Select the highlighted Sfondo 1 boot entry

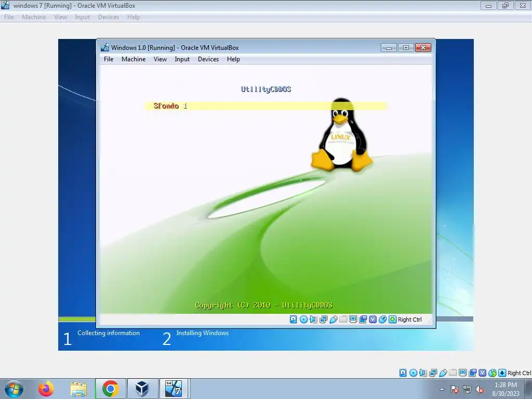[x=266, y=106]
